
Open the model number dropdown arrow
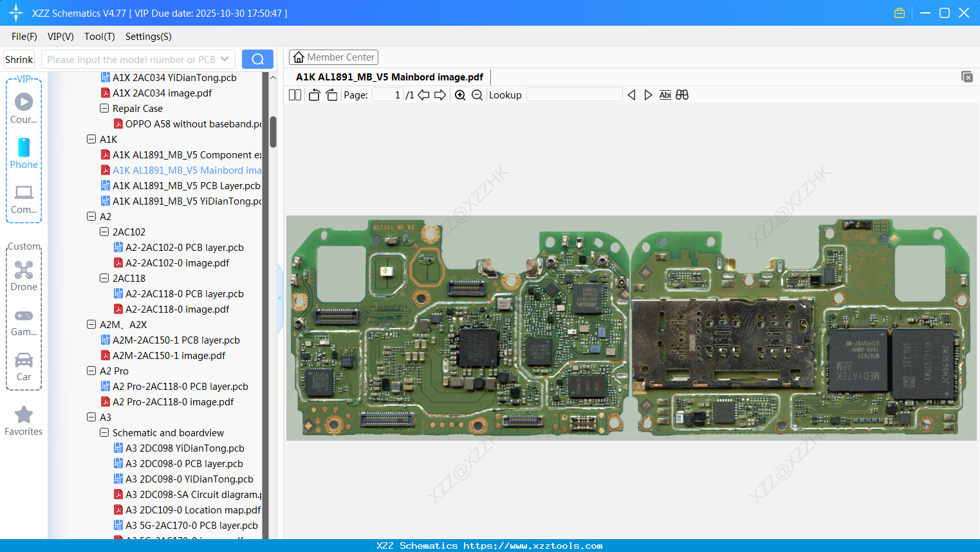point(225,59)
